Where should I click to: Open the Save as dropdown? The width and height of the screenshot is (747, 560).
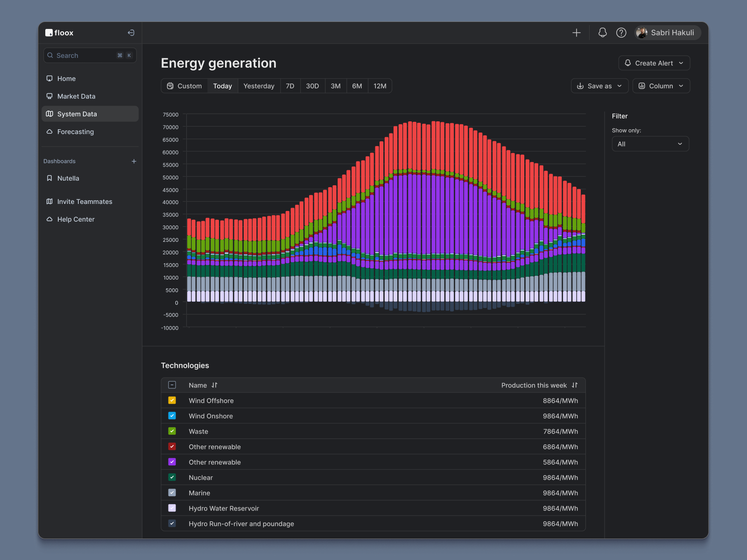click(599, 86)
